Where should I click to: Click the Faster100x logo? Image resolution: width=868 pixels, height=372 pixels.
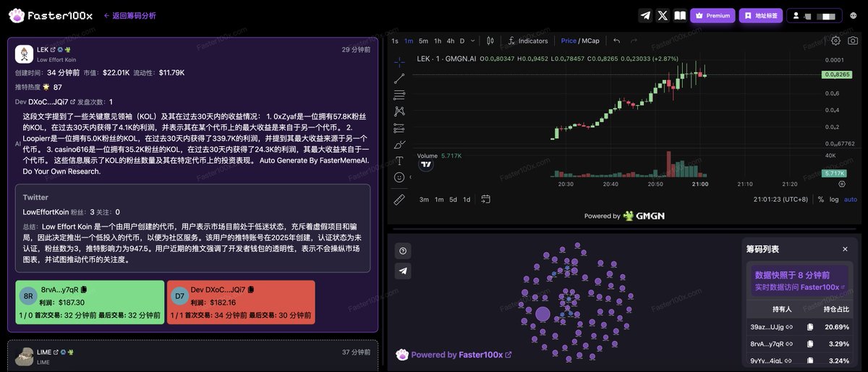[51, 15]
